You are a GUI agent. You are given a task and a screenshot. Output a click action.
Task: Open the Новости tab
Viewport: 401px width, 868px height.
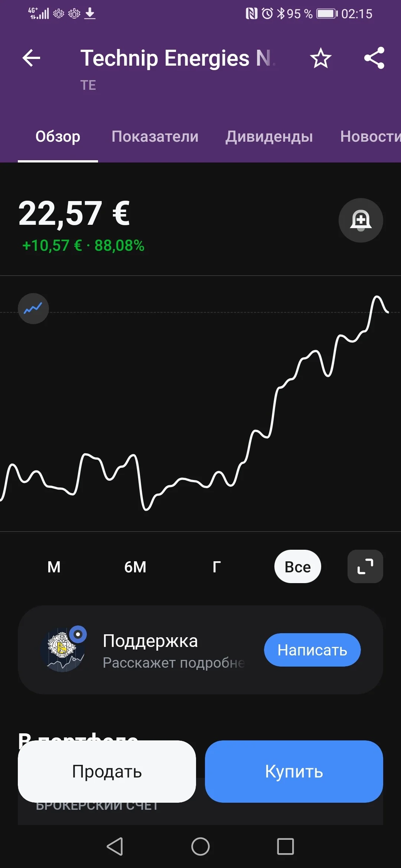(371, 137)
